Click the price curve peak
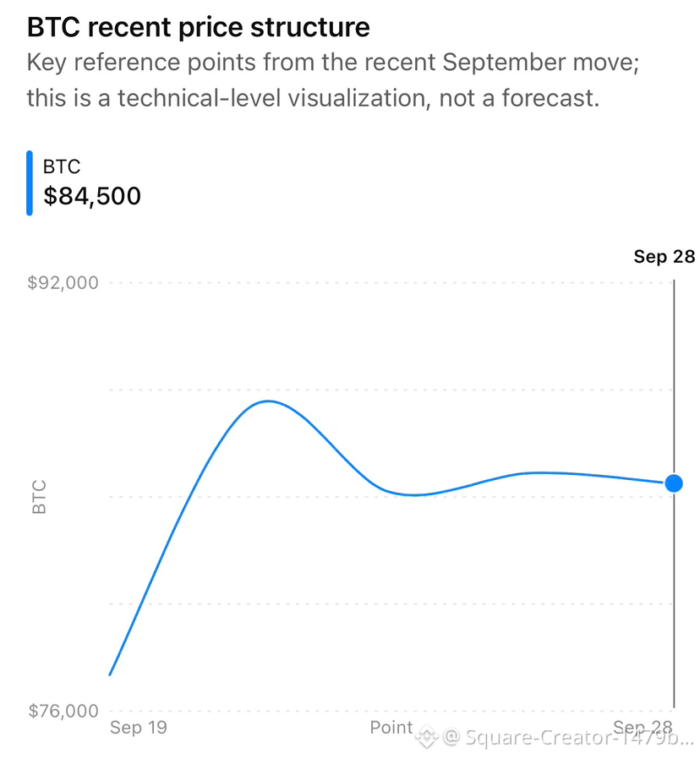Viewport: 700px width, 758px height. tap(268, 401)
